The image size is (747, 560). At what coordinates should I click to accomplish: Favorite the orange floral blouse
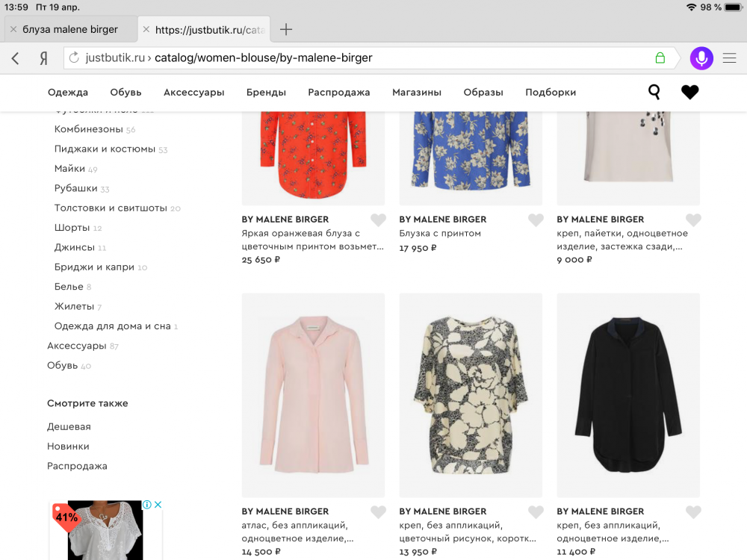378,220
